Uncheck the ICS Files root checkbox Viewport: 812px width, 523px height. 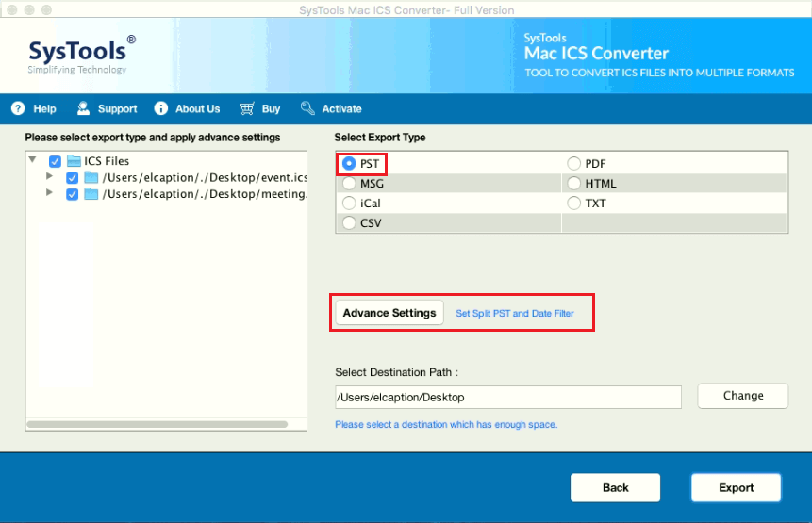point(55,161)
